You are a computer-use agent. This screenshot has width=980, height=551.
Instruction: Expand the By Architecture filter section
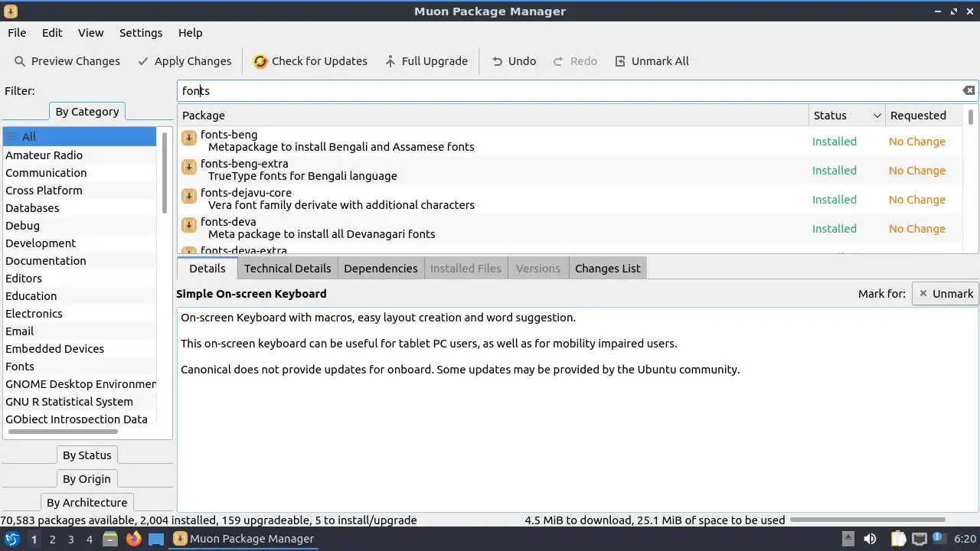tap(87, 503)
